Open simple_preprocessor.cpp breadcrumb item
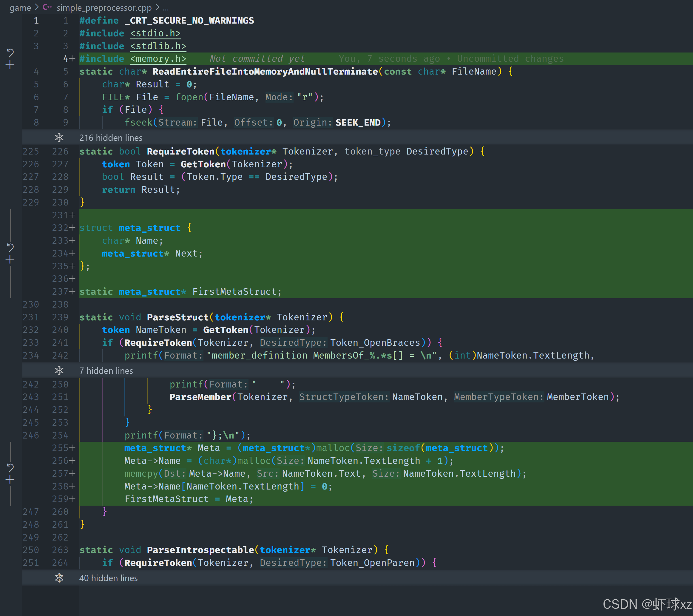 coord(104,7)
